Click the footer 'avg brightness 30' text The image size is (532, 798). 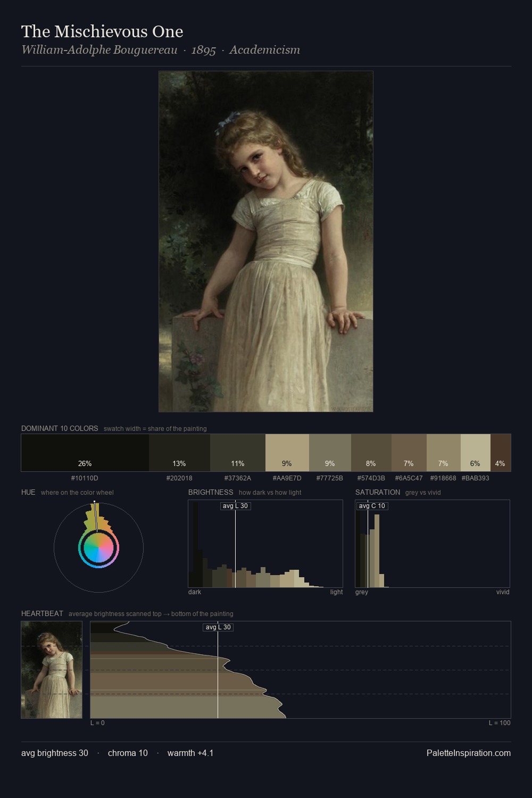pos(55,753)
